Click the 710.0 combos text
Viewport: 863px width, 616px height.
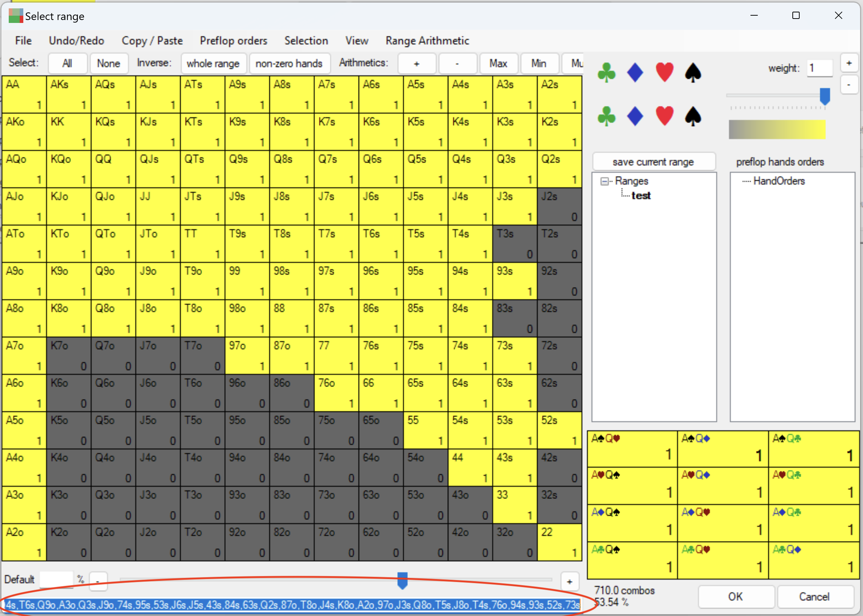click(x=624, y=591)
